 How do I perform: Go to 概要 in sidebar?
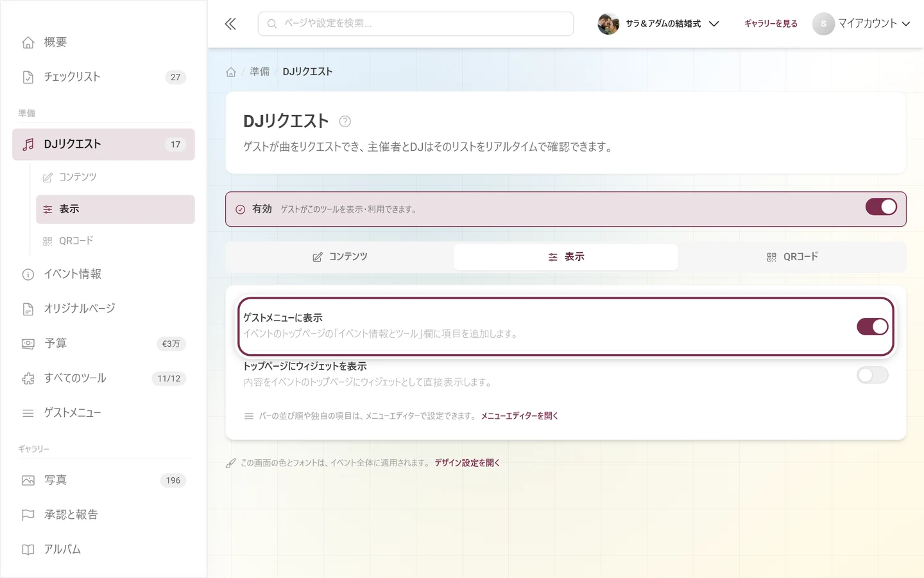[x=103, y=42]
